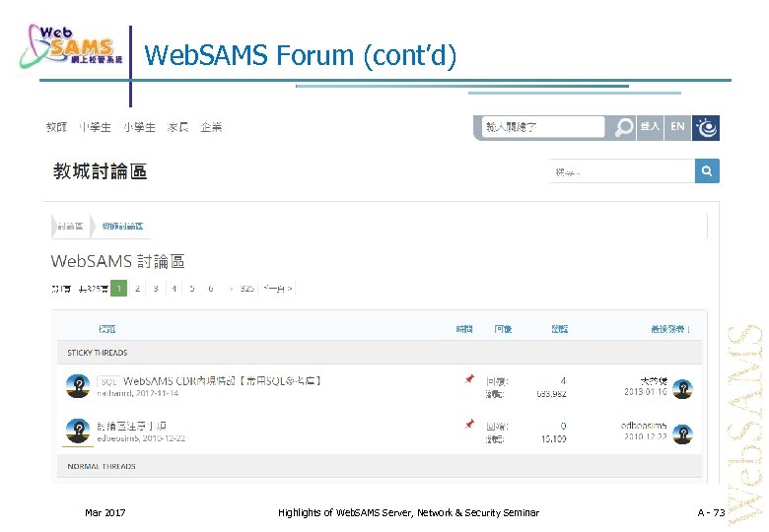Click the magnifier icon in top search bar
This screenshot has width=769, height=532.
point(623,127)
